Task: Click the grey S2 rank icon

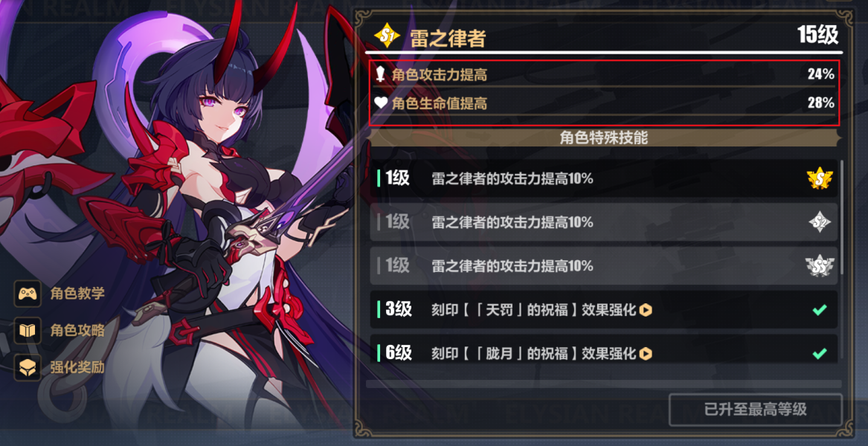Action: (x=820, y=222)
